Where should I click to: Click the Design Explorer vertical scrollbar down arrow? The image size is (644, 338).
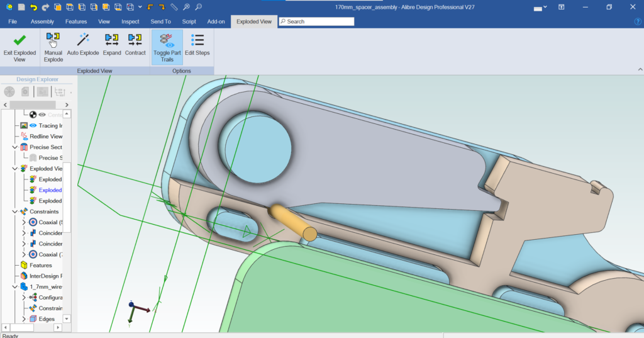point(67,319)
